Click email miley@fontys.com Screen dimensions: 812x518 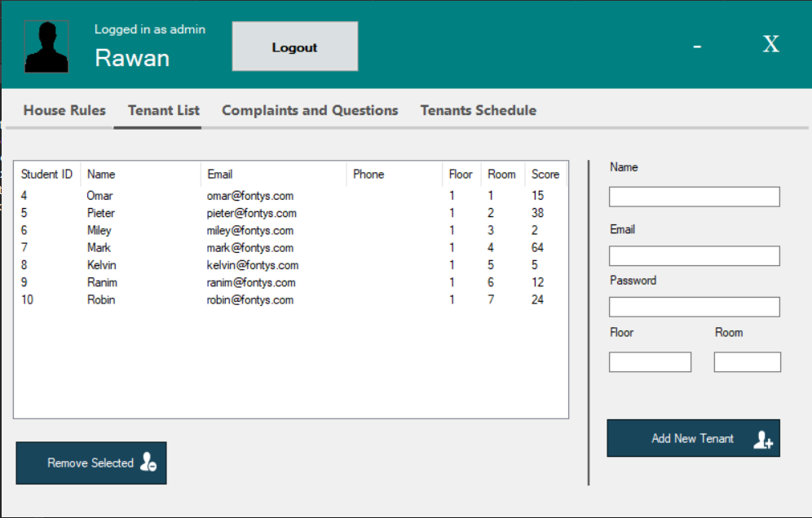(x=250, y=231)
